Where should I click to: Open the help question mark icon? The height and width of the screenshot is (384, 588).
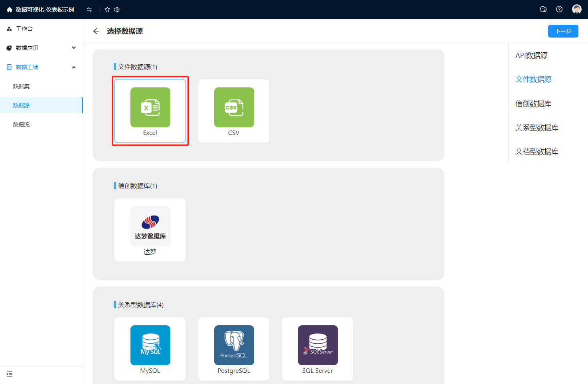click(x=559, y=9)
